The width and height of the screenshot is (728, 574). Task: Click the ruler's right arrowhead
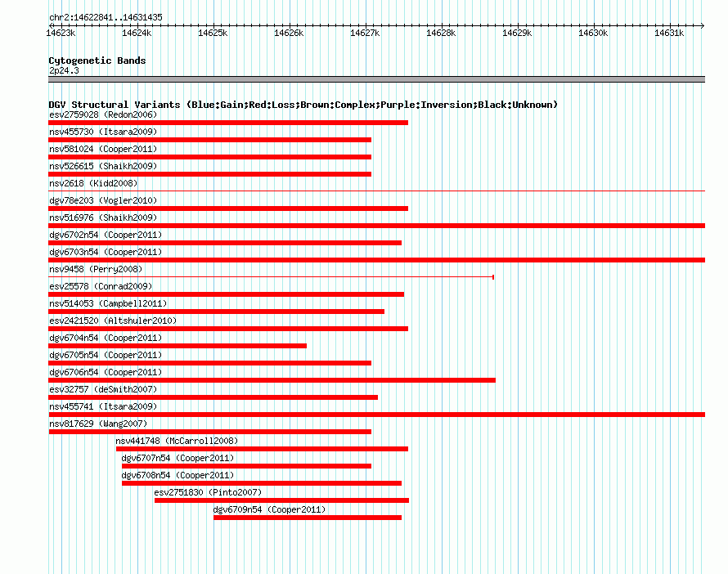703,25
